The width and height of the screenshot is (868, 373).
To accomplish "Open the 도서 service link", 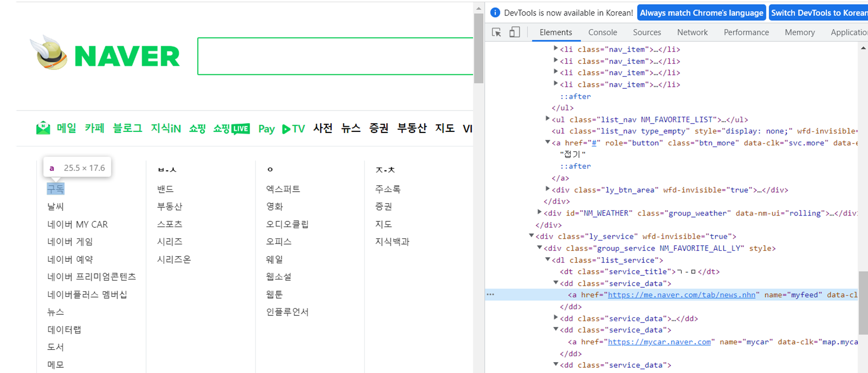I will (x=56, y=347).
